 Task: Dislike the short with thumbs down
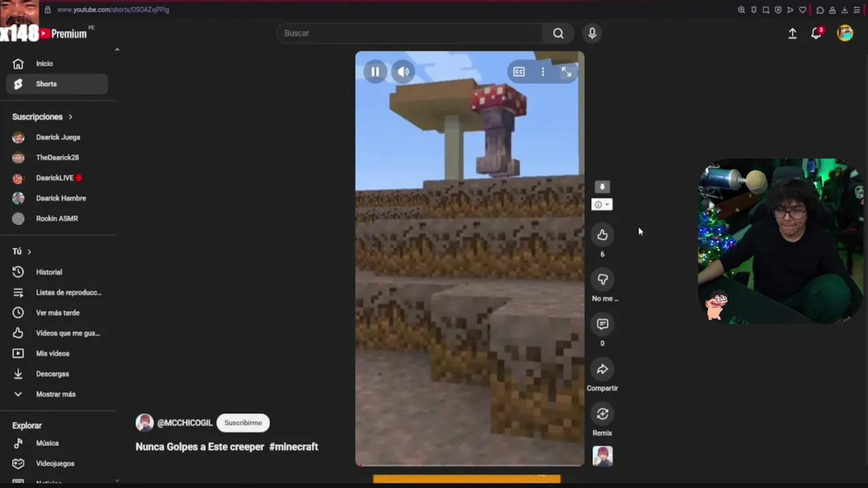(x=602, y=279)
